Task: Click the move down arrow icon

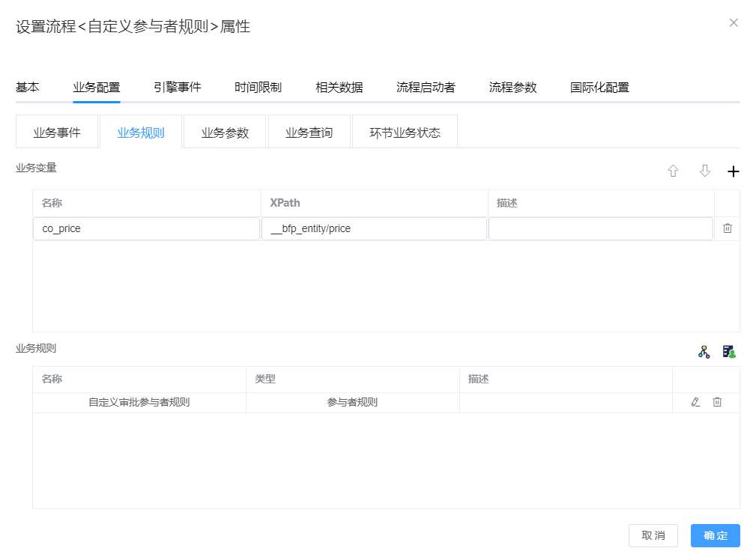Action: tap(704, 171)
